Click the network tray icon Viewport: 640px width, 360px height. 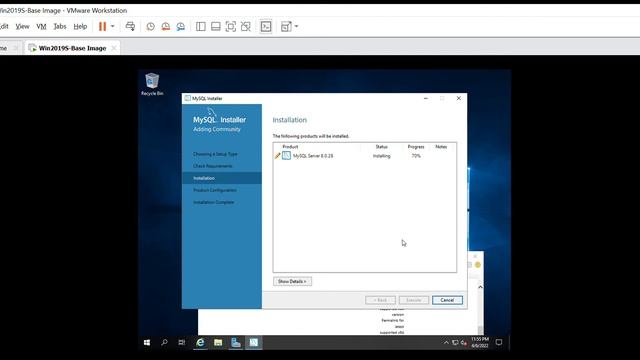click(455, 343)
